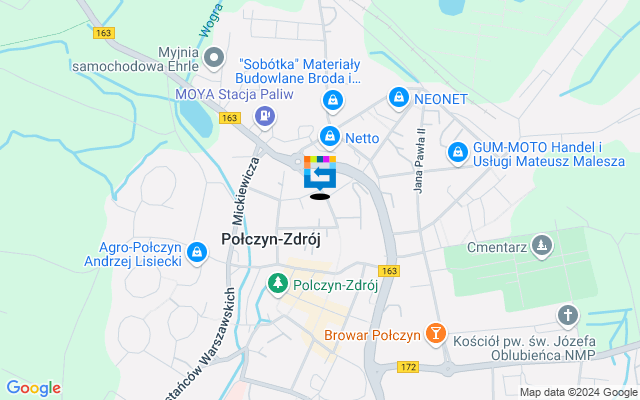Click the GUM-MOTO Handel shopping marker
Screen dimensions: 640x400
tap(458, 153)
